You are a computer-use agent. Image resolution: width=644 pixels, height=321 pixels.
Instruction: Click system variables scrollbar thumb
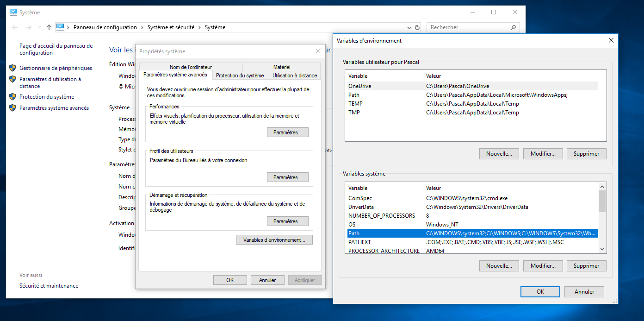(x=602, y=201)
